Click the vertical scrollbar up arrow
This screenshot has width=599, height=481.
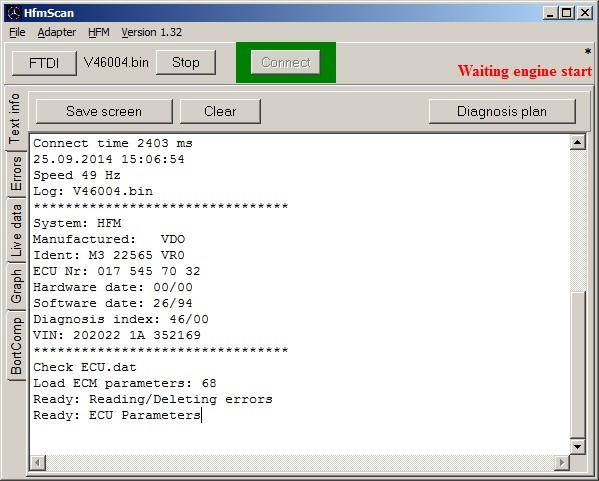coord(578,143)
